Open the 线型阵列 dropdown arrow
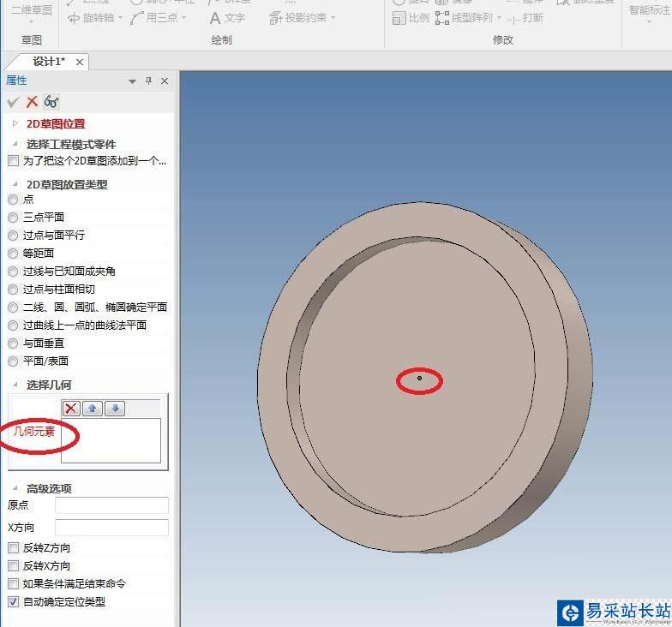Screen dimensions: 672x627 tap(499, 18)
